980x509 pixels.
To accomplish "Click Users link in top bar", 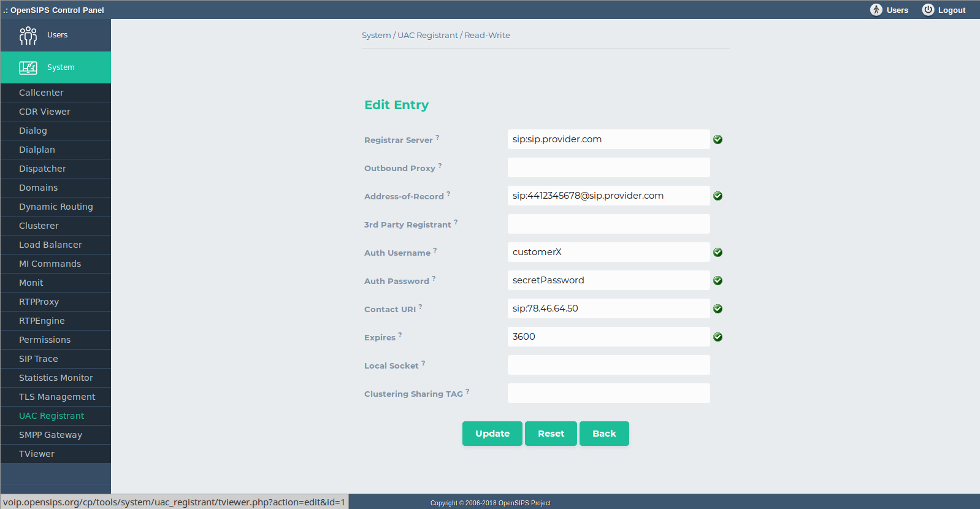I will [897, 10].
